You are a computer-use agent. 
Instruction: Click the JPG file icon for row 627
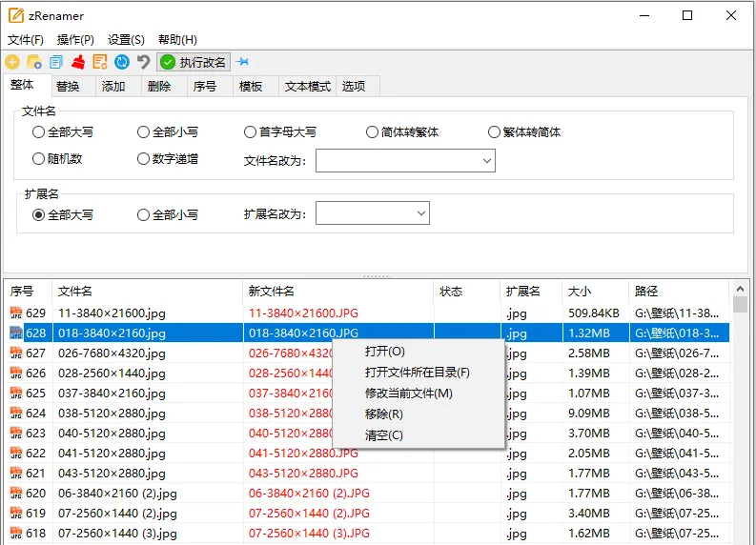tap(16, 353)
